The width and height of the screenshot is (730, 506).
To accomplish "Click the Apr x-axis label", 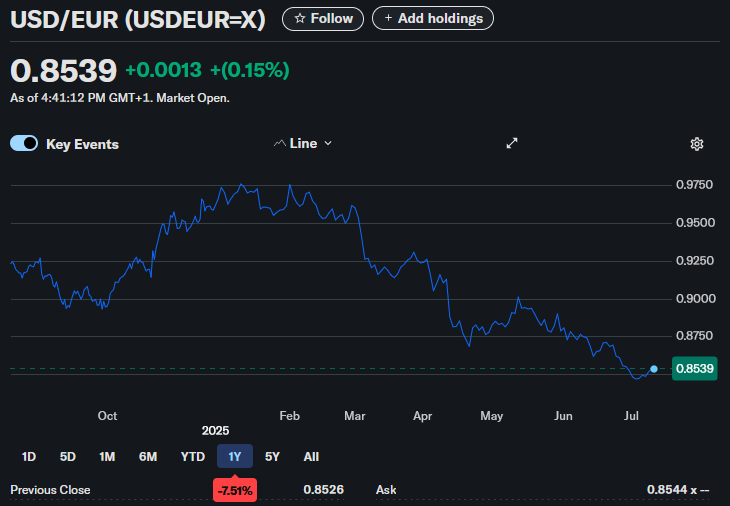I will 422,416.
